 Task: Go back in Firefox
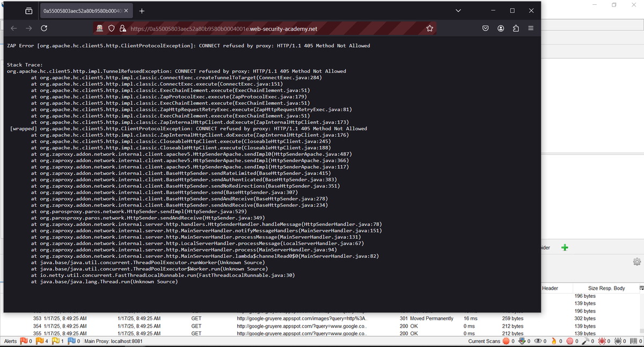tap(14, 28)
